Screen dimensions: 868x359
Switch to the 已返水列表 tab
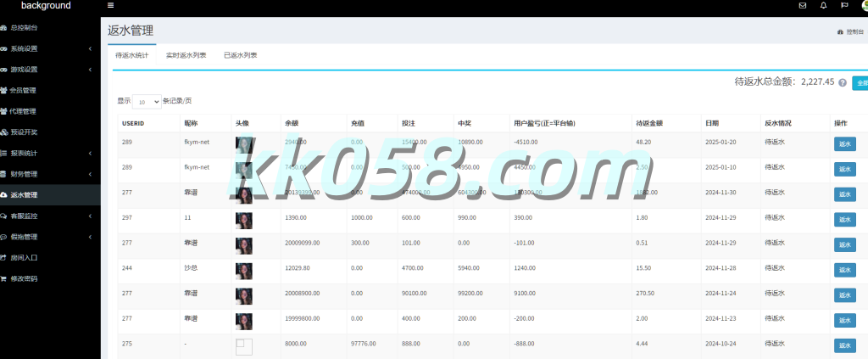coord(240,55)
